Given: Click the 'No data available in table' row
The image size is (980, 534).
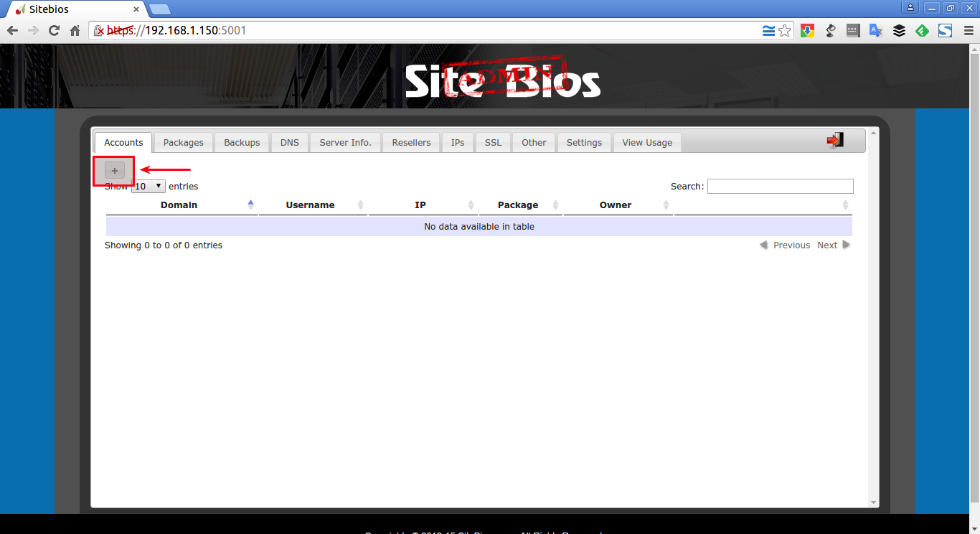Looking at the screenshot, I should pos(479,226).
